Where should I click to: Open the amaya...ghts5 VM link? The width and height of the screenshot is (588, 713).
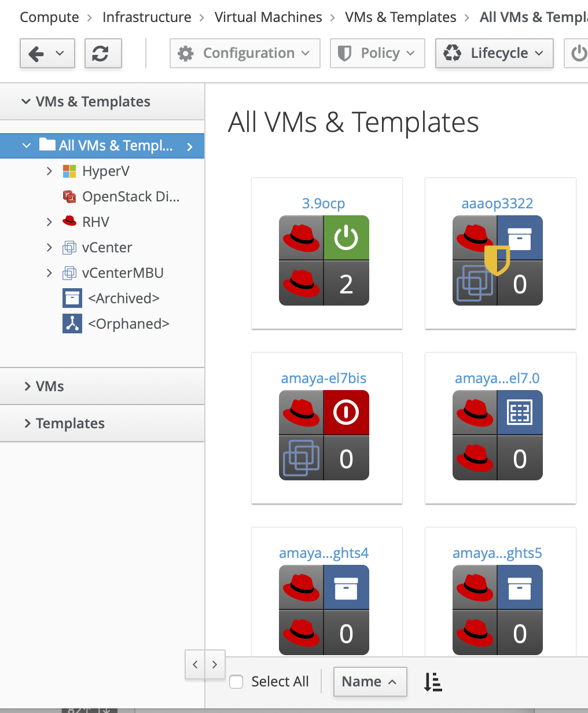(x=497, y=553)
